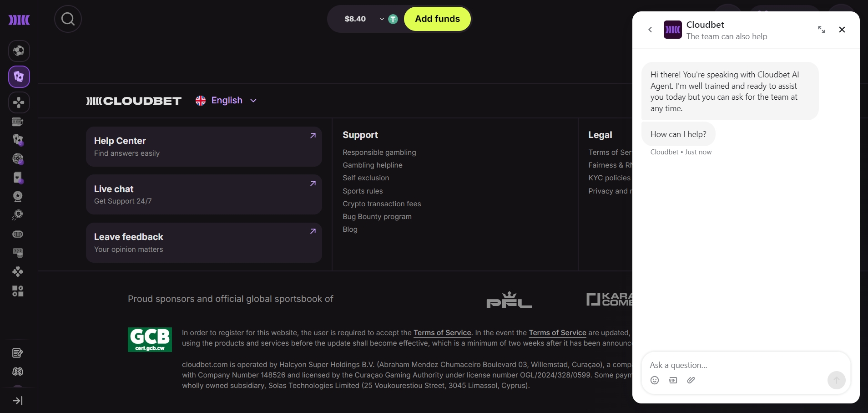The height and width of the screenshot is (413, 868).
Task: Open the Sports rules link
Action: (363, 191)
